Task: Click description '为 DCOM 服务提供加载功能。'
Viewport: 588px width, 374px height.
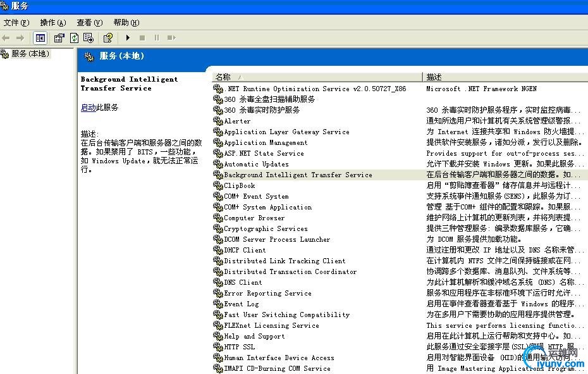Action: click(474, 239)
